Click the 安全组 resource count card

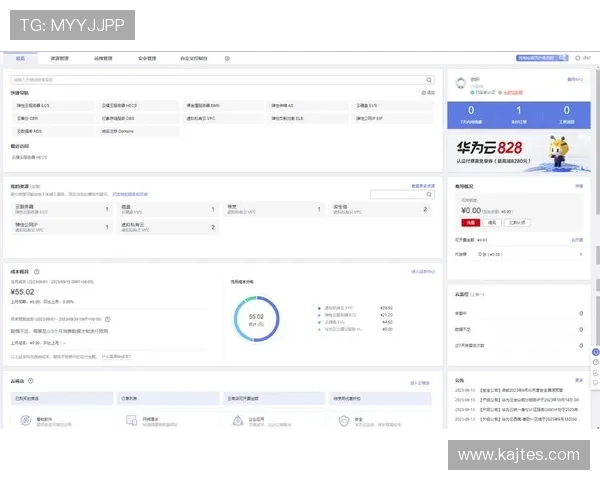click(380, 210)
